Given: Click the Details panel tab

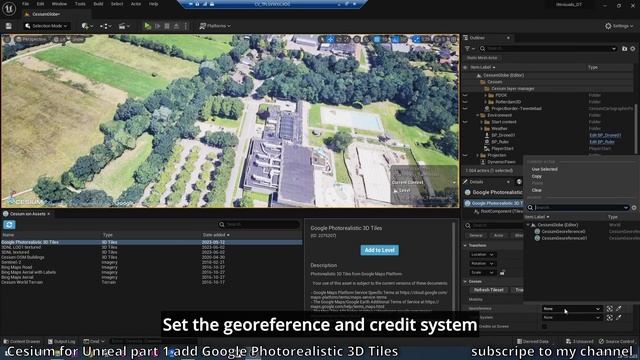Looking at the screenshot, I should [x=476, y=182].
